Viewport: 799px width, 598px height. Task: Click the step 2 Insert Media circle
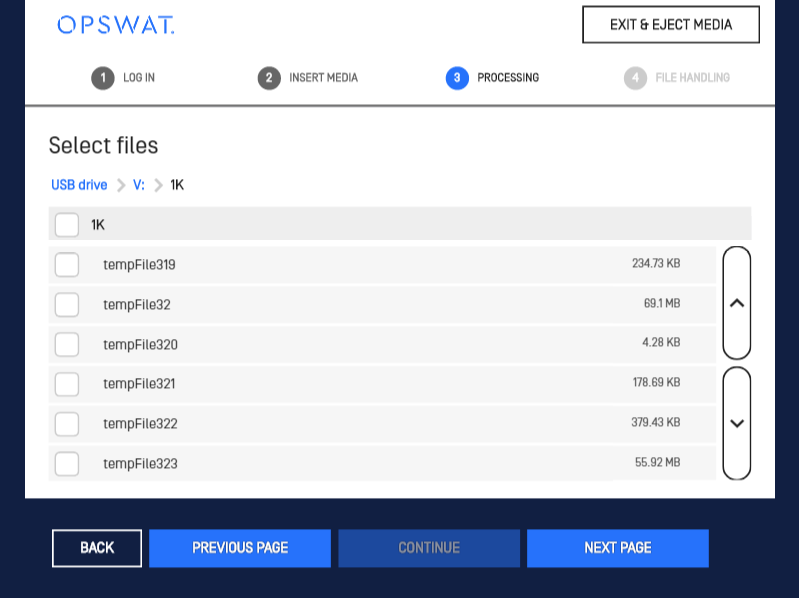(269, 78)
